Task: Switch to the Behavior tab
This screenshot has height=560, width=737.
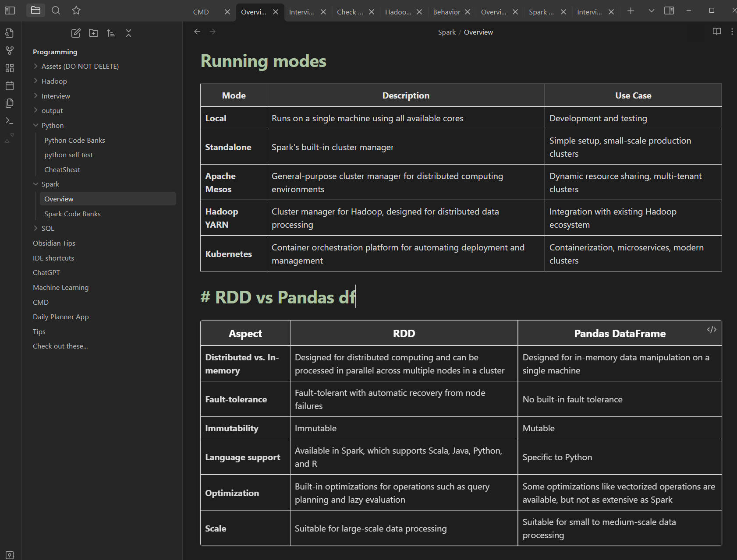Action: click(446, 12)
